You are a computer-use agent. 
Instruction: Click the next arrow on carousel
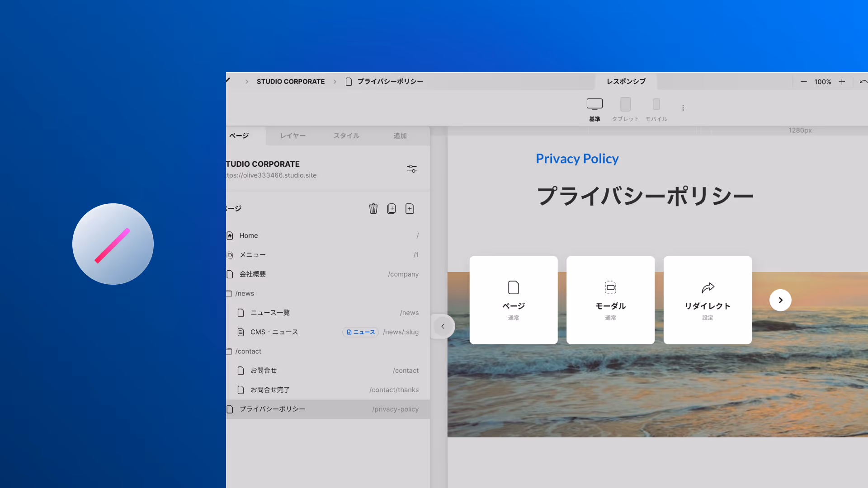pyautogui.click(x=780, y=300)
